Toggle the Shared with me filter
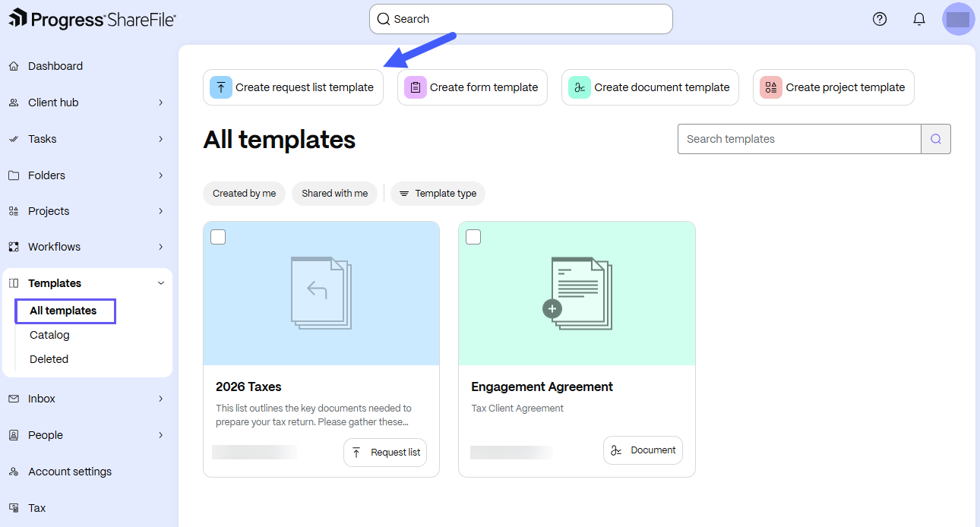The height and width of the screenshot is (527, 980). coord(334,194)
